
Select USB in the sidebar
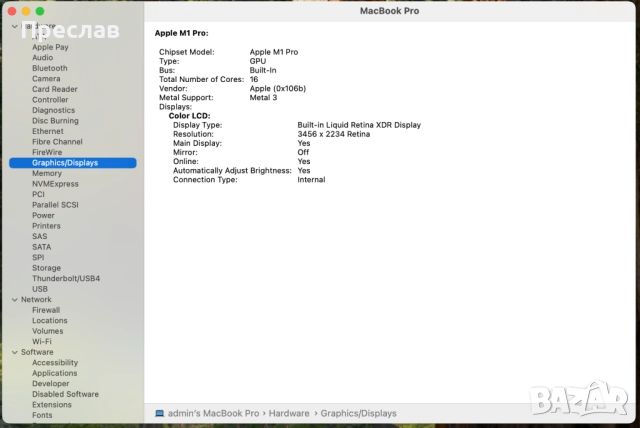pyautogui.click(x=40, y=289)
